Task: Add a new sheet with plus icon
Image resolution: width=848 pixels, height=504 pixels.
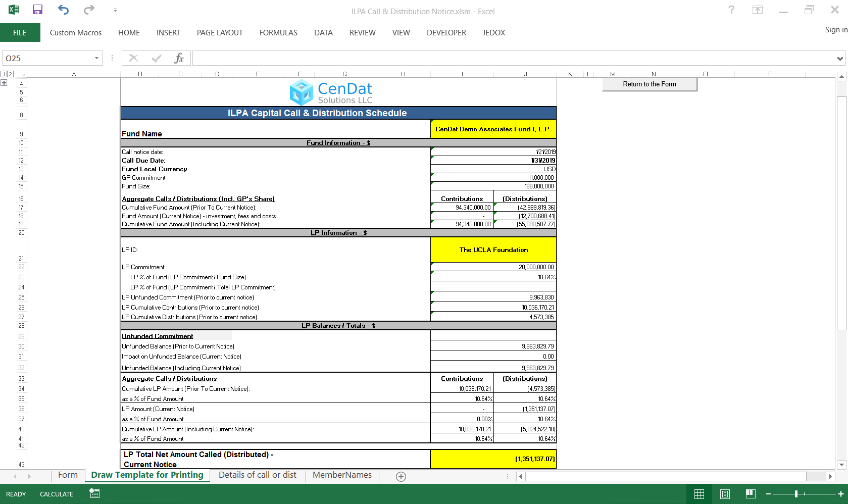Action: pyautogui.click(x=401, y=477)
